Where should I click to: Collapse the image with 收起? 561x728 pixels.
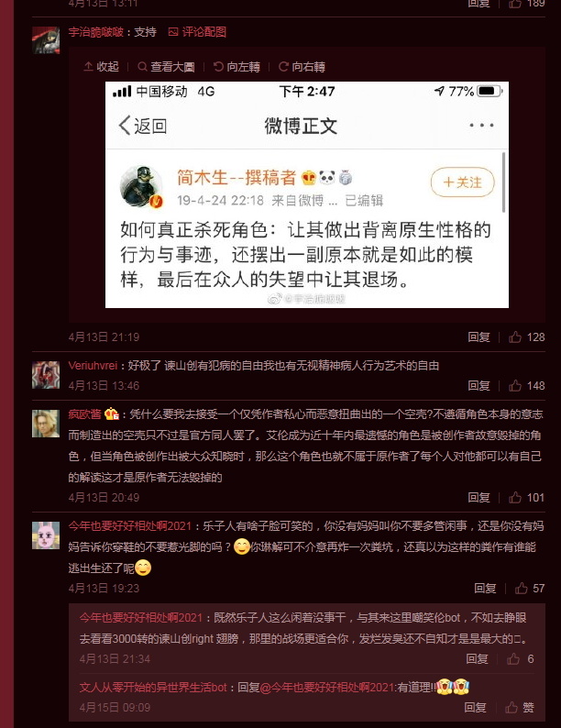pyautogui.click(x=101, y=67)
